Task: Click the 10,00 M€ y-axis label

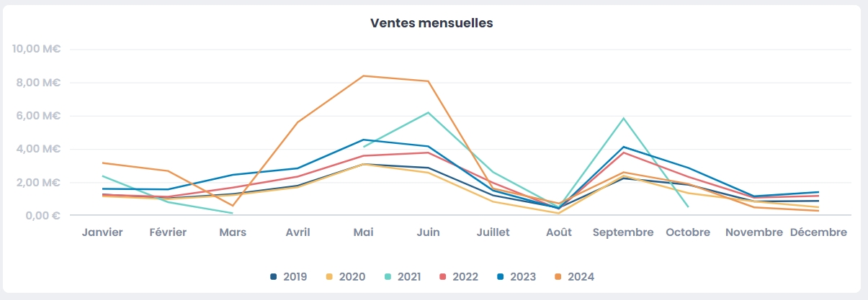Action: (36, 49)
